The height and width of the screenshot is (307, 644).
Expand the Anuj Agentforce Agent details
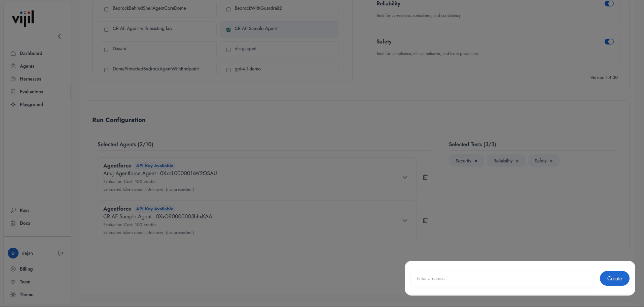click(405, 177)
